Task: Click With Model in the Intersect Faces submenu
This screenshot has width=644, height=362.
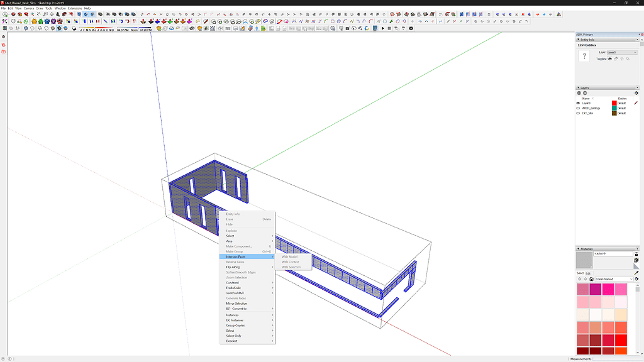Action: click(x=291, y=257)
